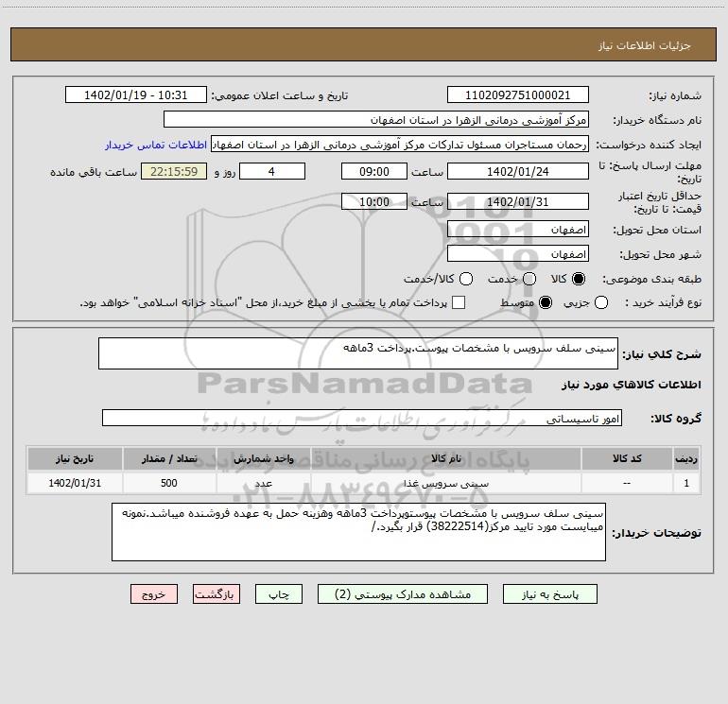728x704 pixels.
Task: Click the شرح کلی نیاز text box
Action: 358,353
